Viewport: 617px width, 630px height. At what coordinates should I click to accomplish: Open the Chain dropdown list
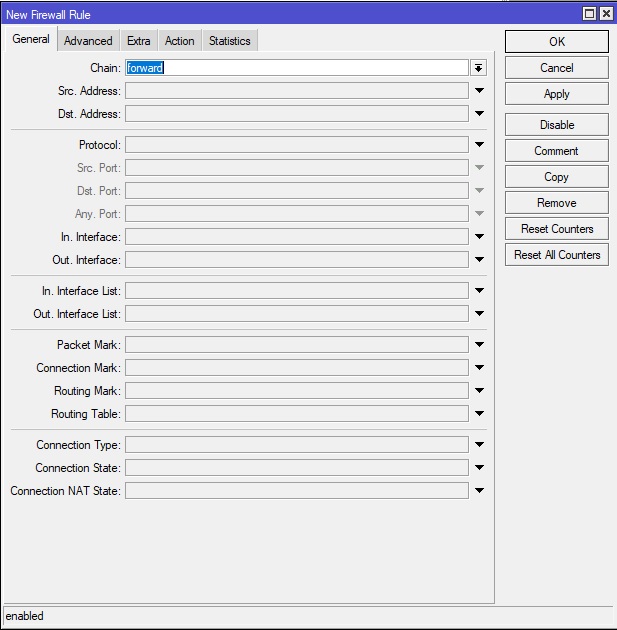coord(479,68)
